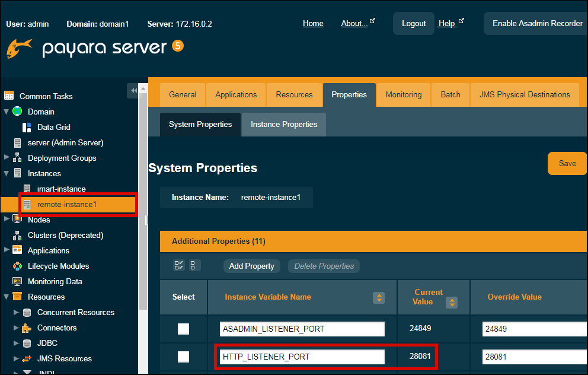The height and width of the screenshot is (375, 588).
Task: Expand the Deployment Groups tree node
Action: pyautogui.click(x=7, y=158)
